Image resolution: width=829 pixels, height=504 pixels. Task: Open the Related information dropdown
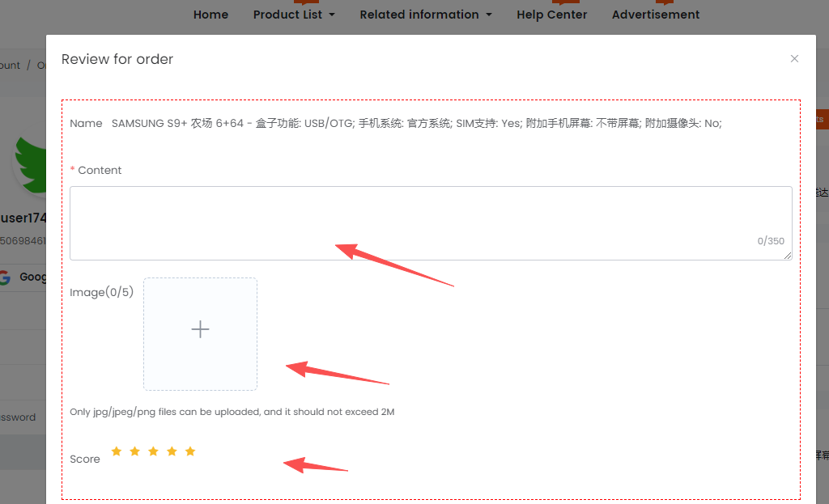(425, 15)
